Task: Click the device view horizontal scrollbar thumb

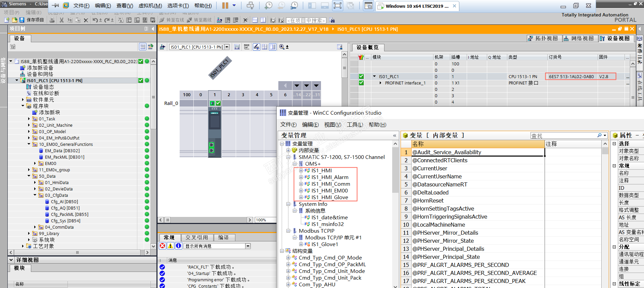Action: pyautogui.click(x=167, y=220)
